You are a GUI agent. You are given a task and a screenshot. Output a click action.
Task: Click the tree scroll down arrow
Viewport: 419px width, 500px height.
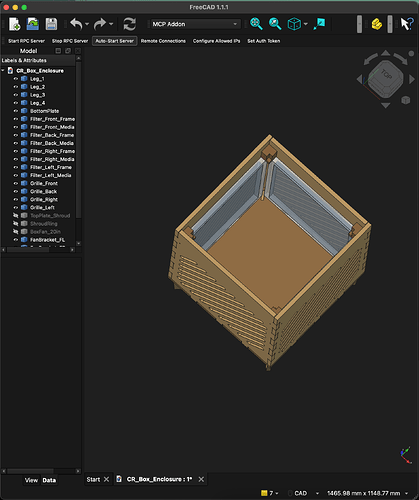tap(79, 244)
